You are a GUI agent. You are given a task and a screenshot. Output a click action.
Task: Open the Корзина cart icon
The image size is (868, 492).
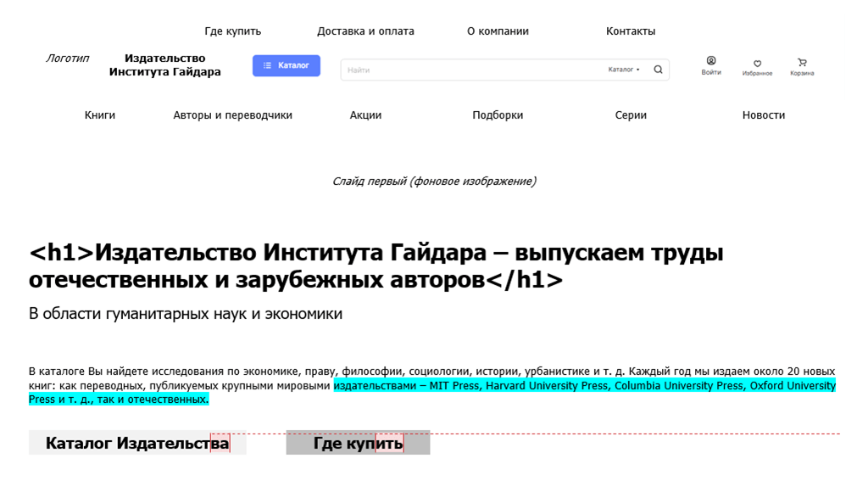pyautogui.click(x=802, y=67)
